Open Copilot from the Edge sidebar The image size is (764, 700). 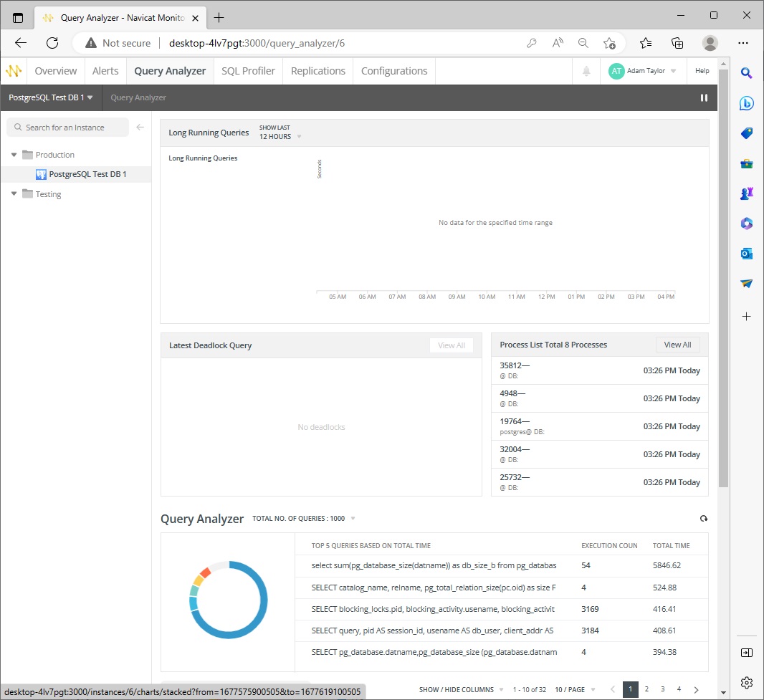[x=746, y=103]
